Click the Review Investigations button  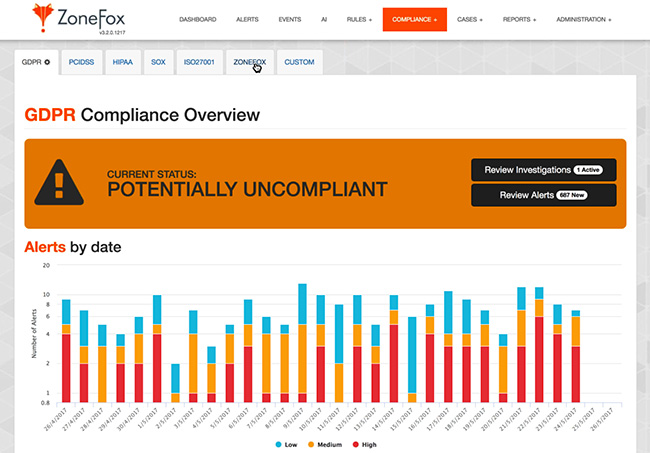point(543,170)
